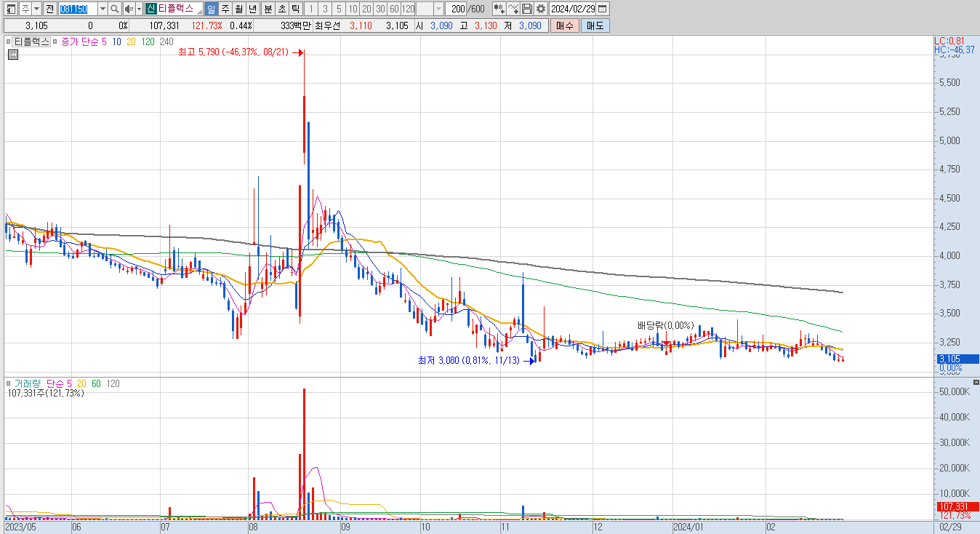Image resolution: width=980 pixels, height=534 pixels.
Task: Click the 전 button beside the stock code
Action: [49, 9]
